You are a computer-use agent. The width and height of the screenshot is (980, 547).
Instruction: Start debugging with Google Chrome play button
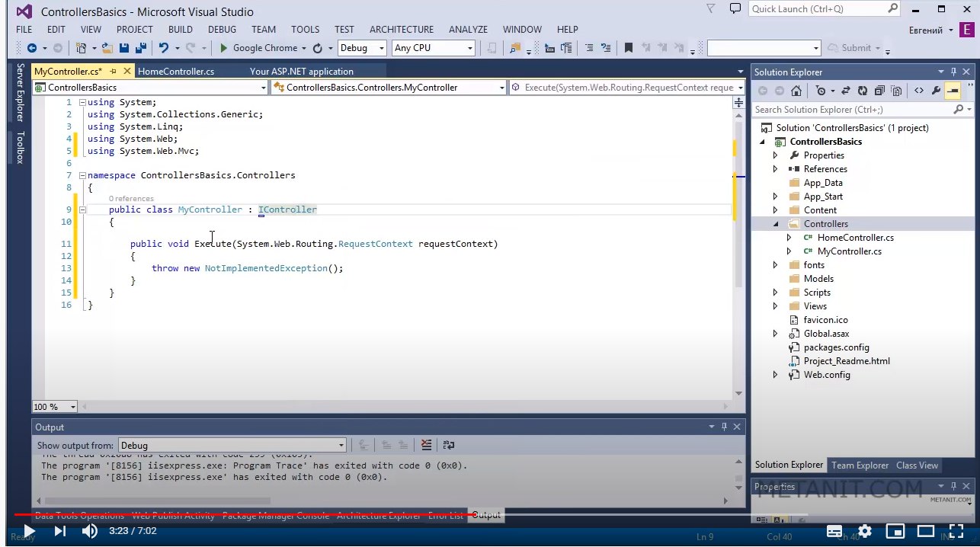point(224,48)
